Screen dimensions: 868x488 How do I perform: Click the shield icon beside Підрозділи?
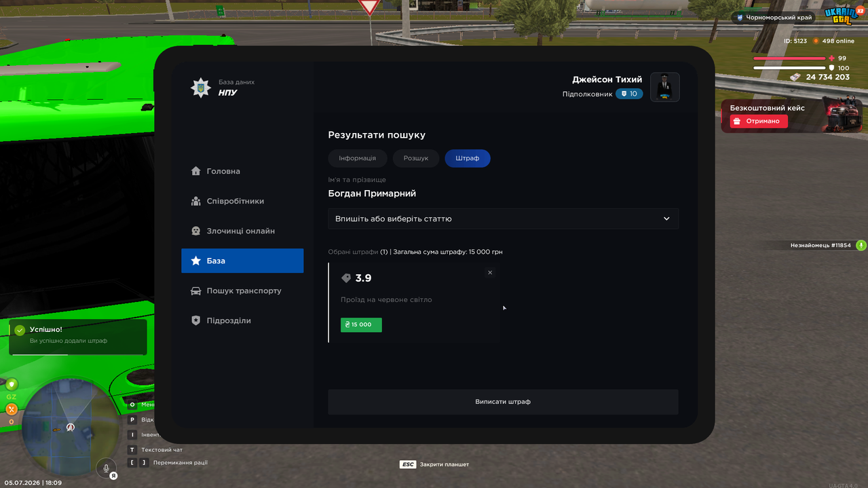[x=195, y=320]
